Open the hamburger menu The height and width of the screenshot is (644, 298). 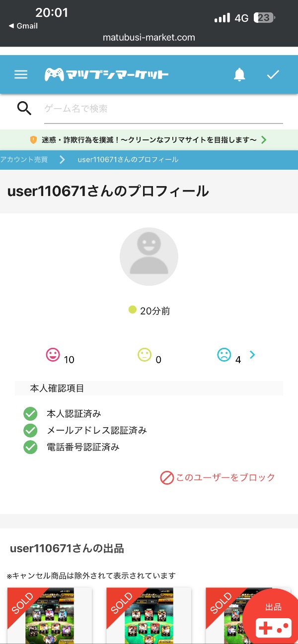point(21,74)
